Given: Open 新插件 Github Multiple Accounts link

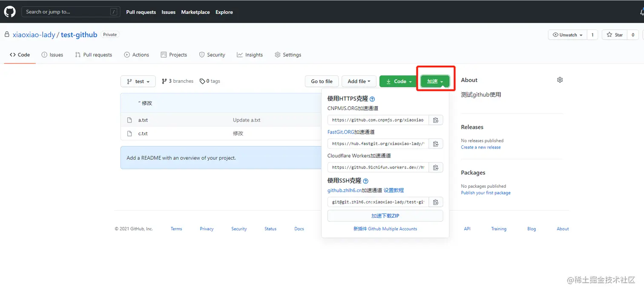Looking at the screenshot, I should pos(385,229).
